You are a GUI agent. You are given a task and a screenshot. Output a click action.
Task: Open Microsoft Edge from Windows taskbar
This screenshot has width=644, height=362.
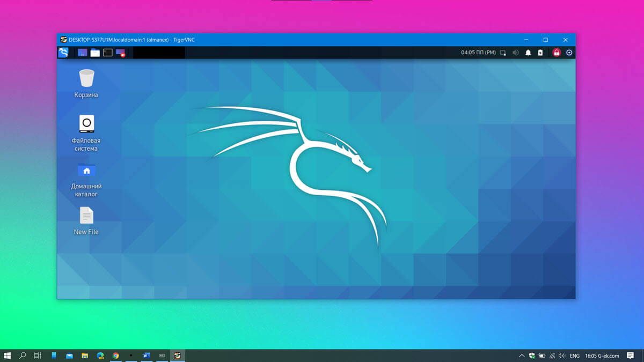[100, 356]
